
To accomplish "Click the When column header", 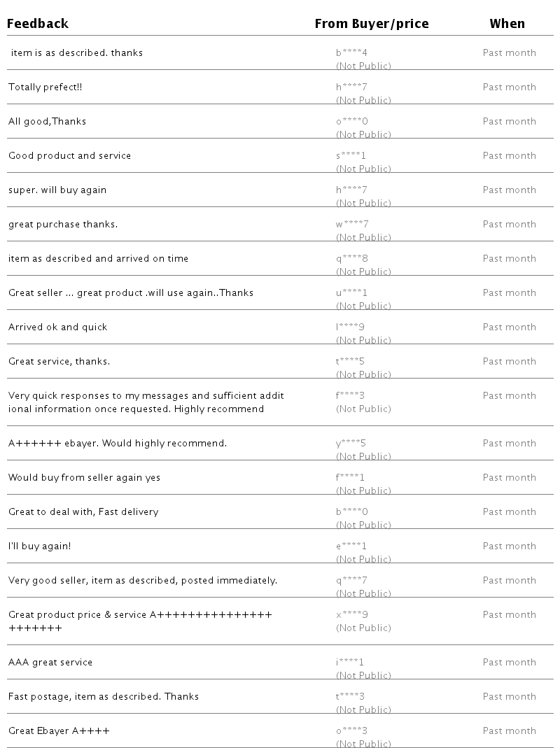I will 507,24.
